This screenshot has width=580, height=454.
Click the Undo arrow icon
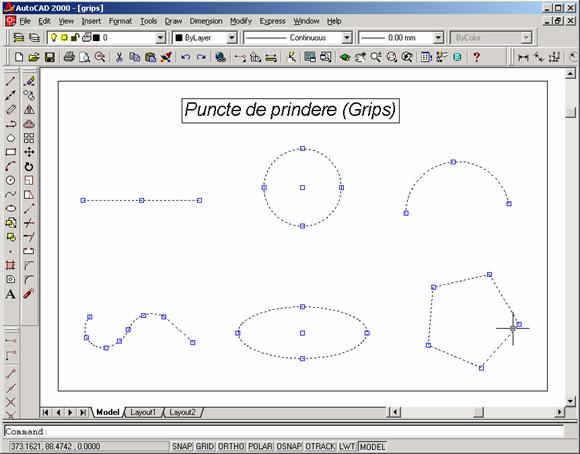[185, 57]
